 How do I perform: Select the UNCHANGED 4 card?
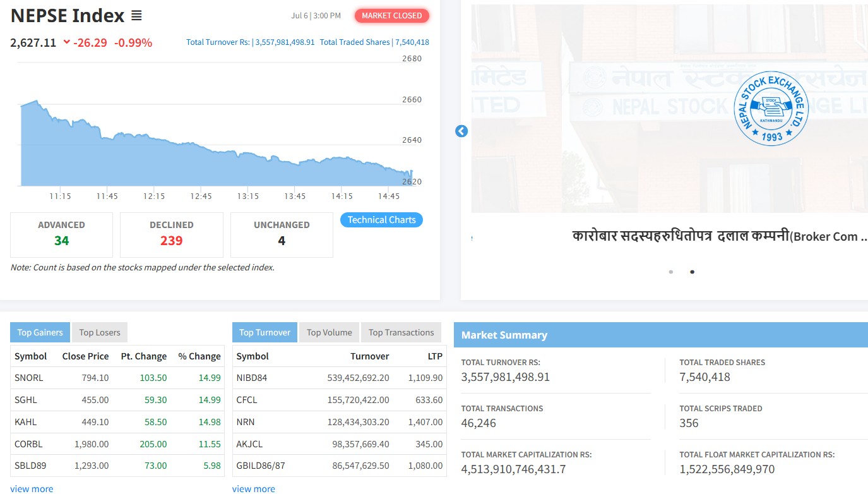point(282,234)
